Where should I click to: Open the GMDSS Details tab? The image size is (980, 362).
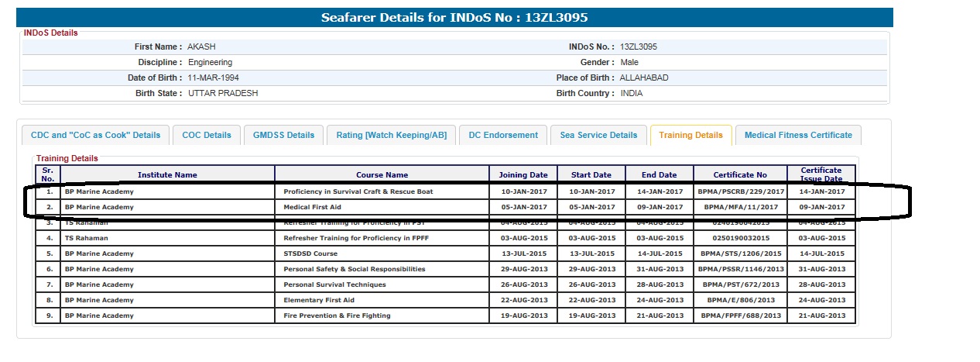(x=283, y=135)
